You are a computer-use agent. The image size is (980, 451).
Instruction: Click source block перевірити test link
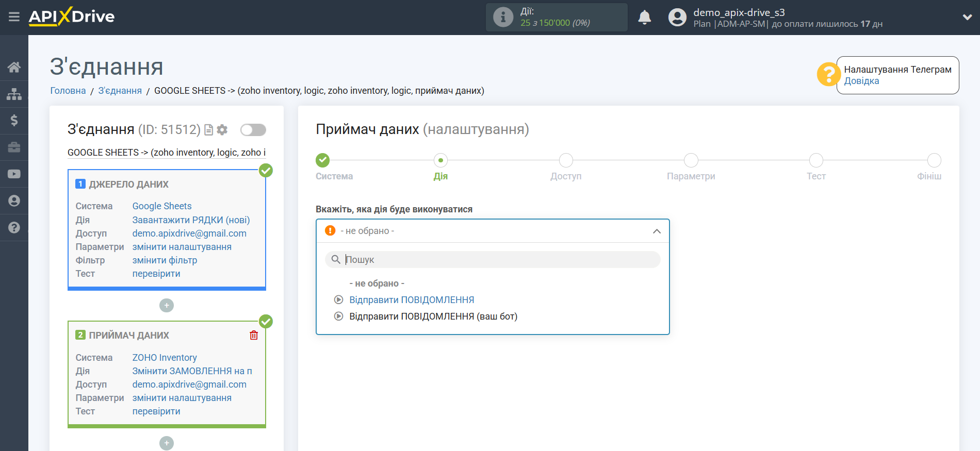156,274
